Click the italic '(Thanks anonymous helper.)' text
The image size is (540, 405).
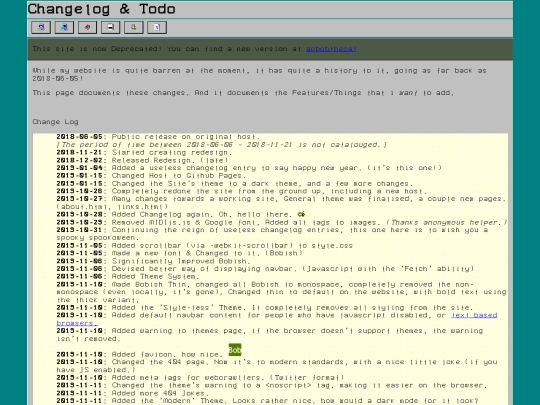pyautogui.click(x=447, y=222)
